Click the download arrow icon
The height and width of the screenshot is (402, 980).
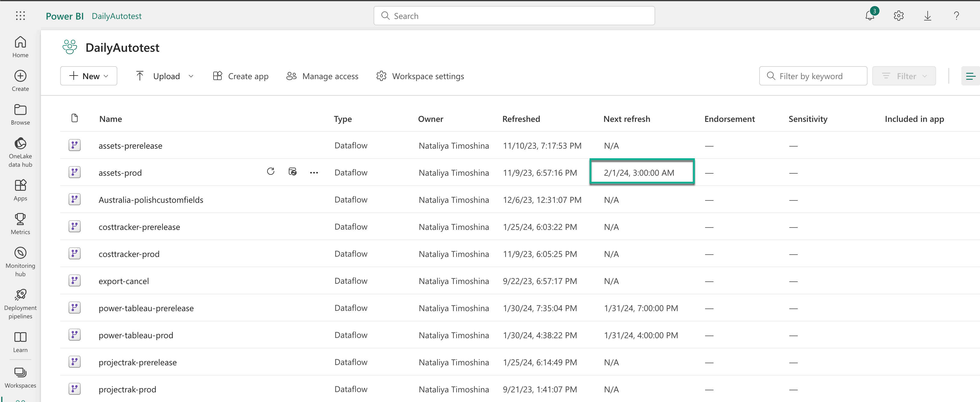point(927,16)
